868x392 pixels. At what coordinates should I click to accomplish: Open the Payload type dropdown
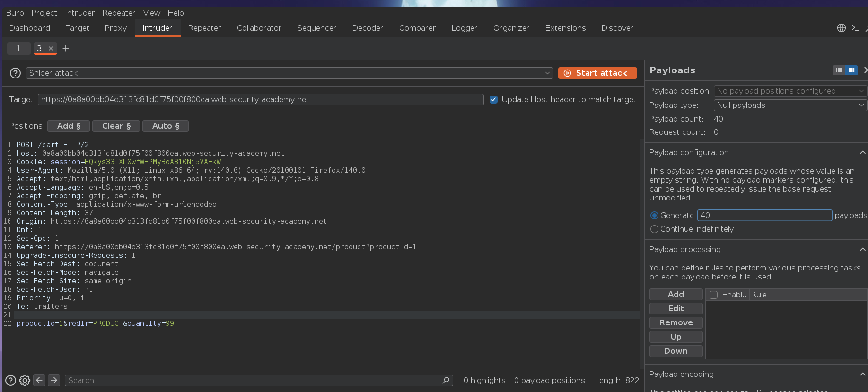(x=790, y=105)
